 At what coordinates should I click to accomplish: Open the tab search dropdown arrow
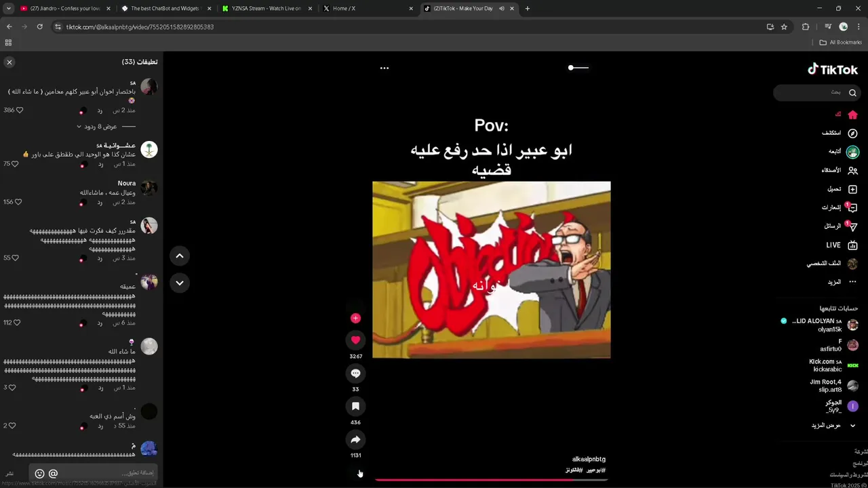point(9,8)
